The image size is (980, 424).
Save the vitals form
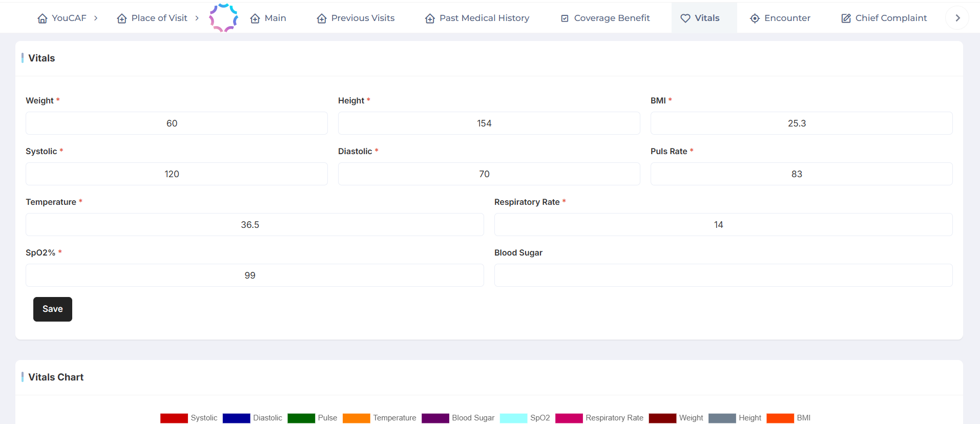point(53,309)
